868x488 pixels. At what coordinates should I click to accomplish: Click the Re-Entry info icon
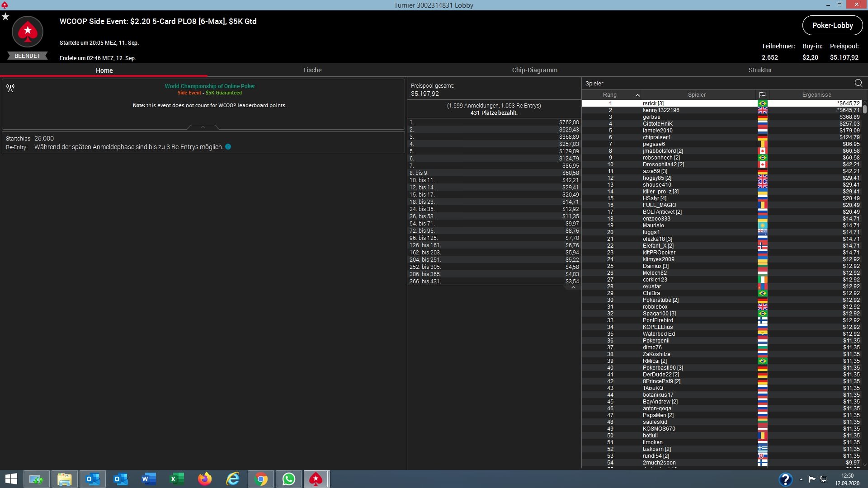coord(228,147)
